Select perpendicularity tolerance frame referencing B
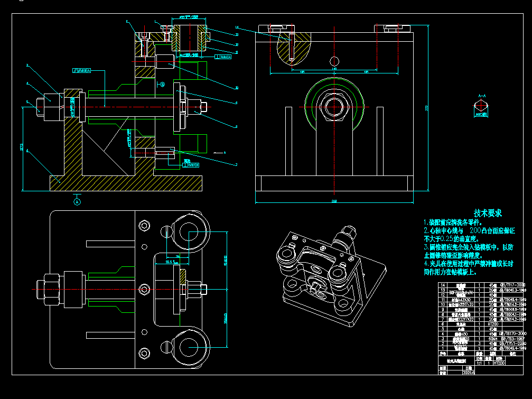 pos(191,165)
